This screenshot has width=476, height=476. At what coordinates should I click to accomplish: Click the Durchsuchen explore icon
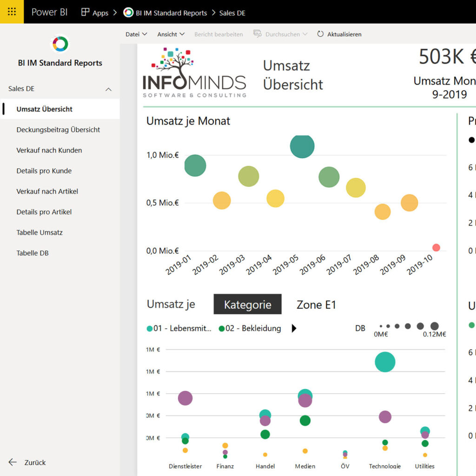tap(258, 34)
